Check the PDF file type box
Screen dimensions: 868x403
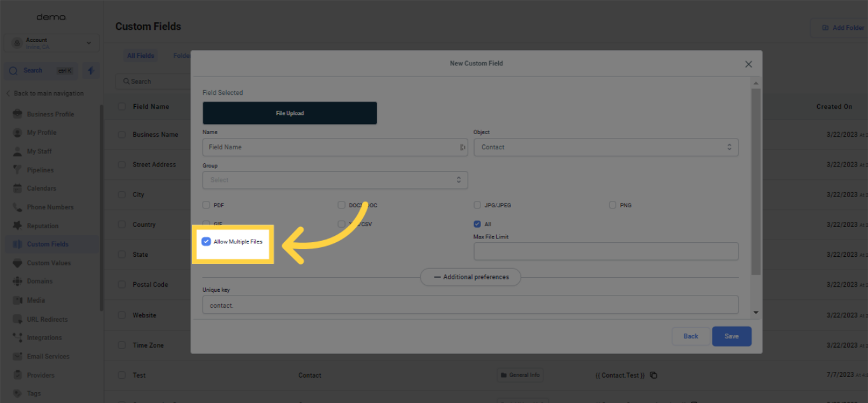(x=206, y=205)
